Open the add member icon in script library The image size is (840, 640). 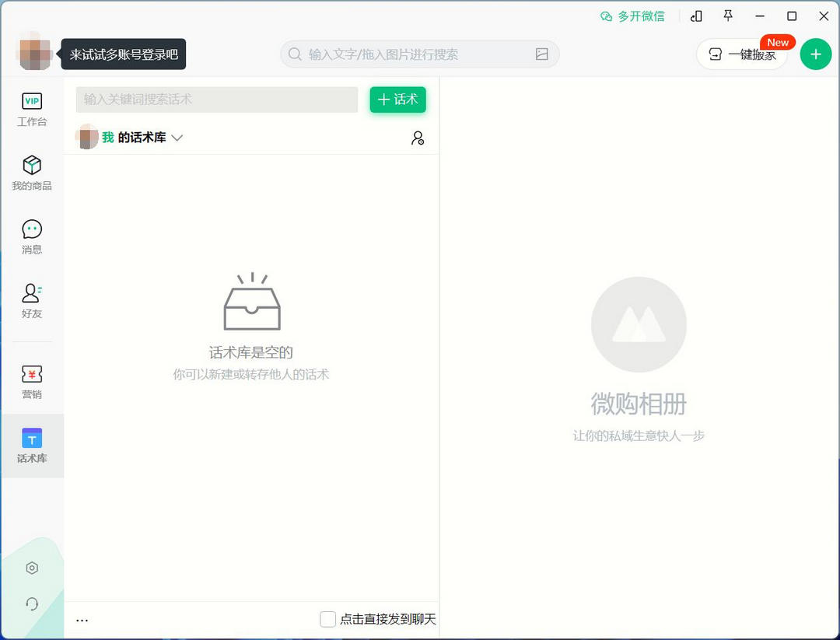tap(418, 138)
